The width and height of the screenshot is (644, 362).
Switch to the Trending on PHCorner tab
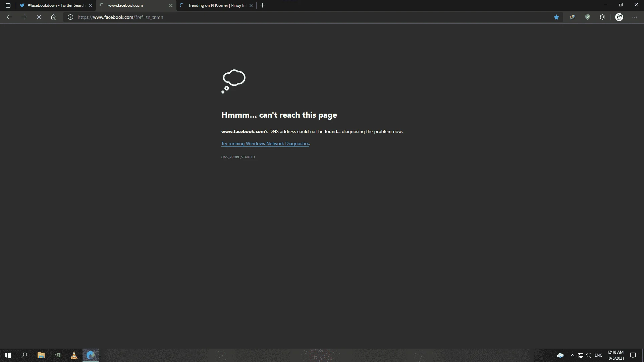(x=216, y=5)
